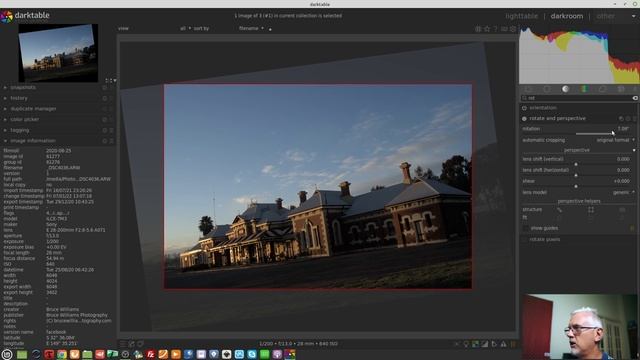
Task: Switch to darkroom view
Action: pos(567,16)
